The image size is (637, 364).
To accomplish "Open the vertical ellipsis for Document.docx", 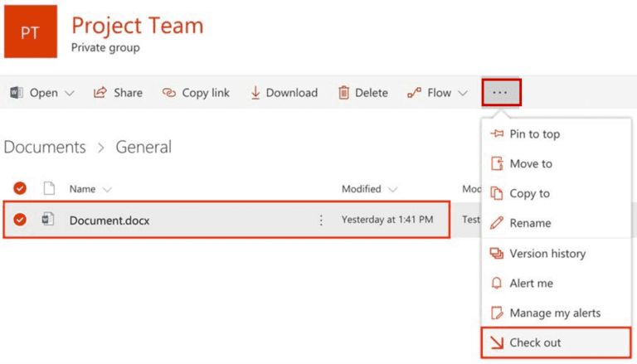I will pyautogui.click(x=321, y=221).
